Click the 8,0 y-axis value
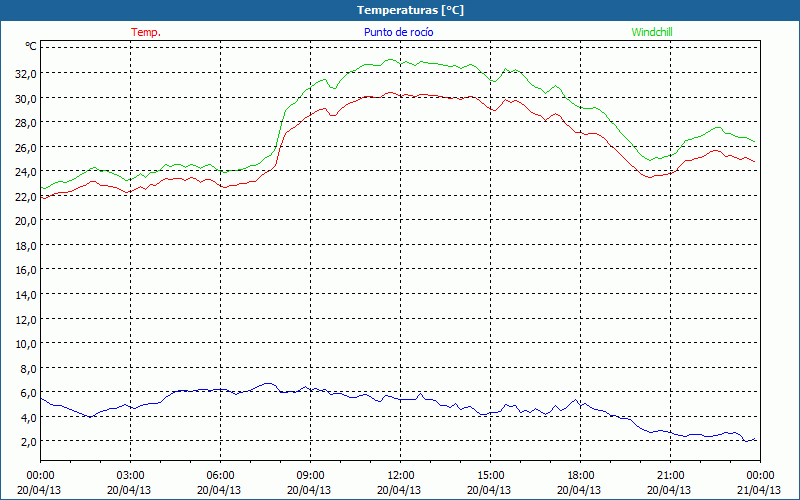800x500 pixels. pyautogui.click(x=29, y=368)
